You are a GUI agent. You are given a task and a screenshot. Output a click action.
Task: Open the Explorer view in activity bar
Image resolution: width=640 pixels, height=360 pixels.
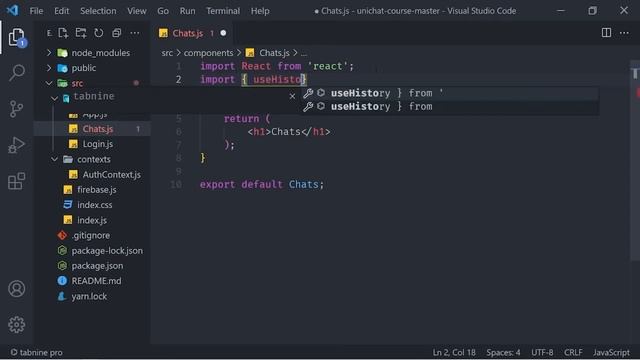tap(16, 37)
